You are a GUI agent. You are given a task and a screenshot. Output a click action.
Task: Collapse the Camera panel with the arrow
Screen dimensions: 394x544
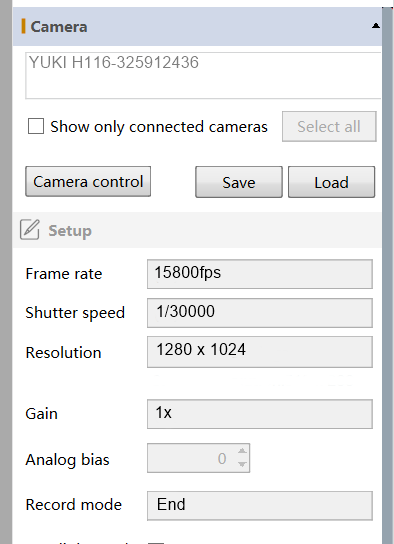(x=376, y=26)
